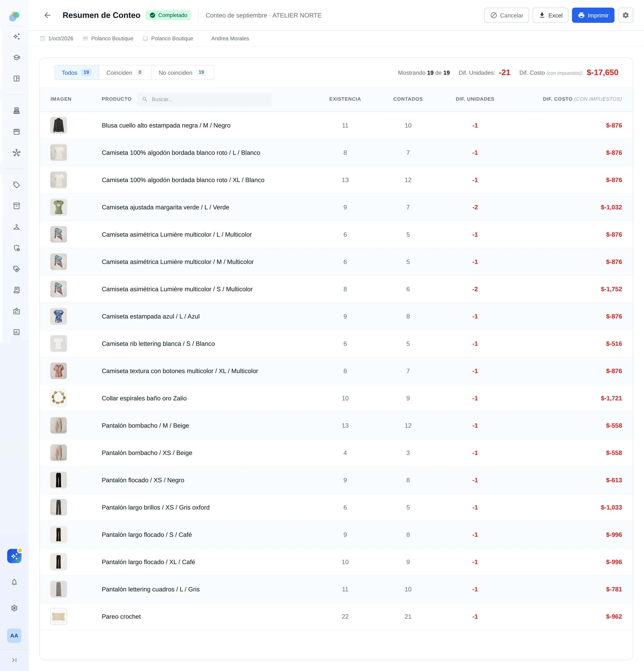Image resolution: width=644 pixels, height=671 pixels.
Task: Click the $-1,752 cost difference value
Action: pos(611,289)
